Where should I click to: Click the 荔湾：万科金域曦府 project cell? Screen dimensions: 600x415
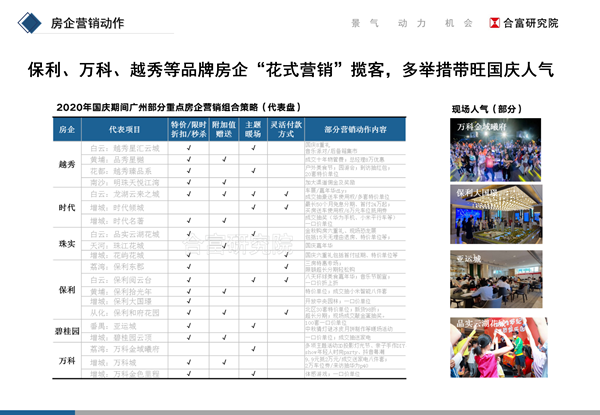point(125,349)
